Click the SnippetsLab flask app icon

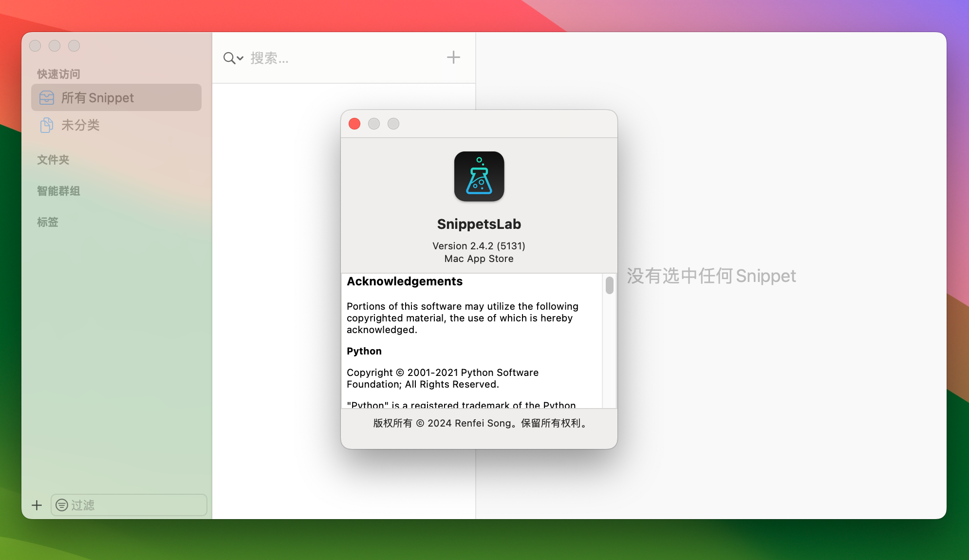[479, 176]
